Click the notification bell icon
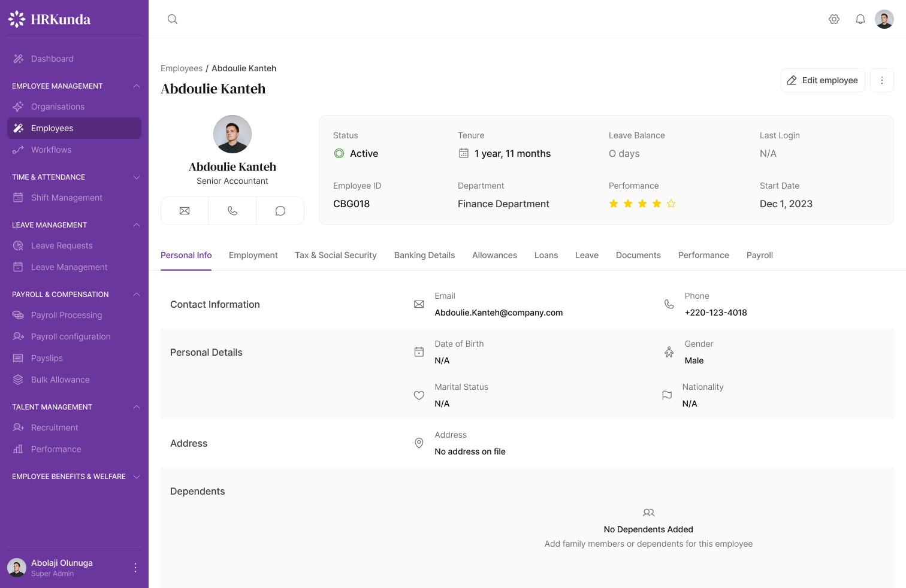The image size is (906, 588). 860,19
